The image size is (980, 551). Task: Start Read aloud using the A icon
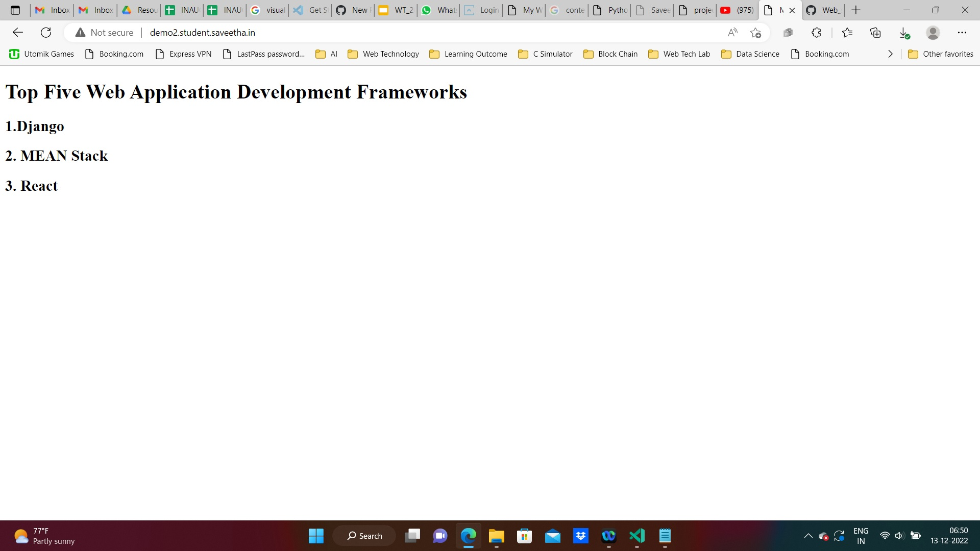coord(732,32)
